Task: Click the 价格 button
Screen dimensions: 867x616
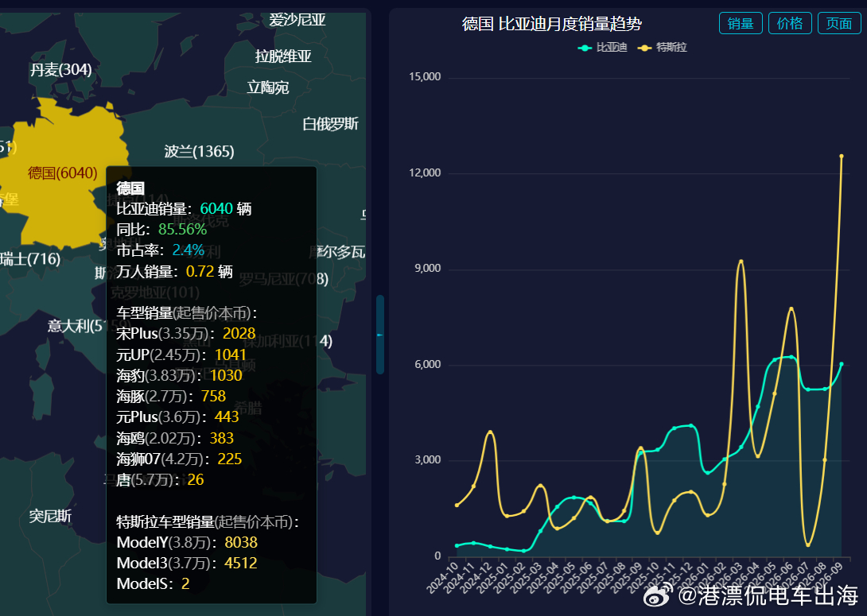Action: tap(790, 23)
